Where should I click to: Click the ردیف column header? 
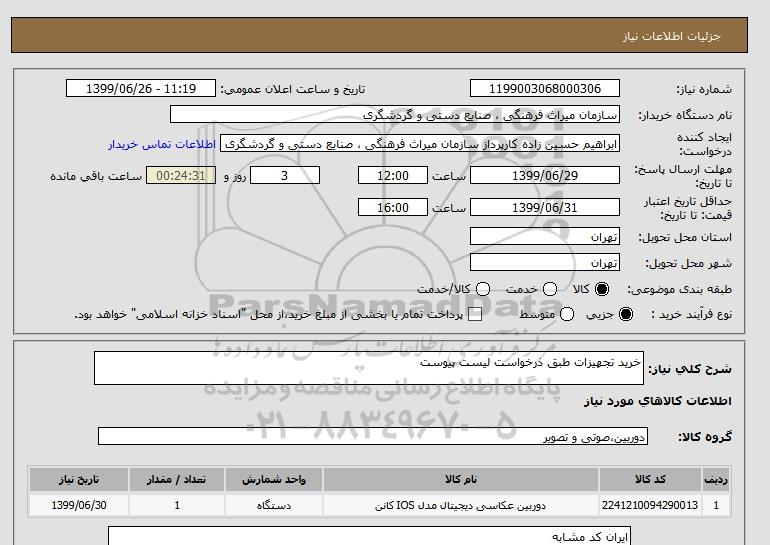[716, 480]
